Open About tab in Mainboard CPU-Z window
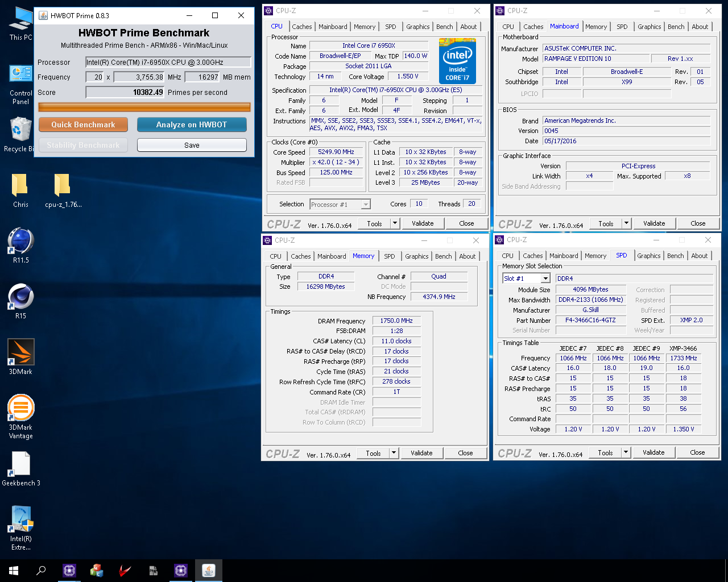This screenshot has height=582, width=728. click(700, 27)
